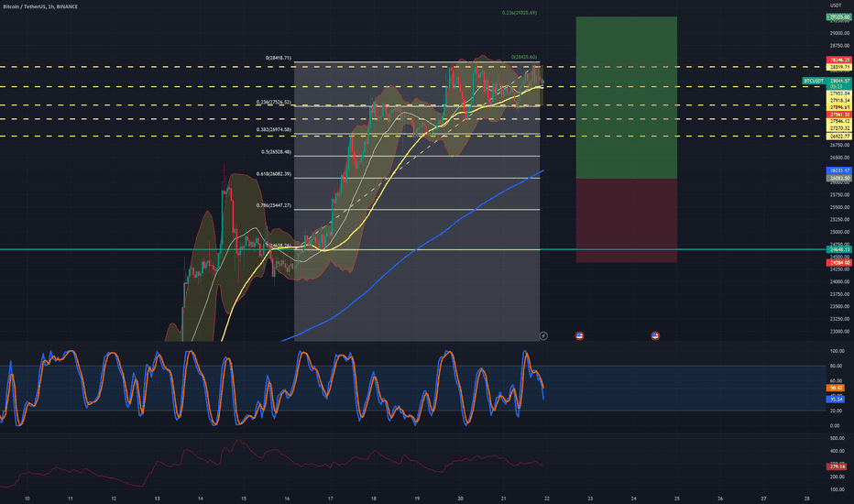Click date 10 on the time axis
The height and width of the screenshot is (504, 854).
[27, 499]
